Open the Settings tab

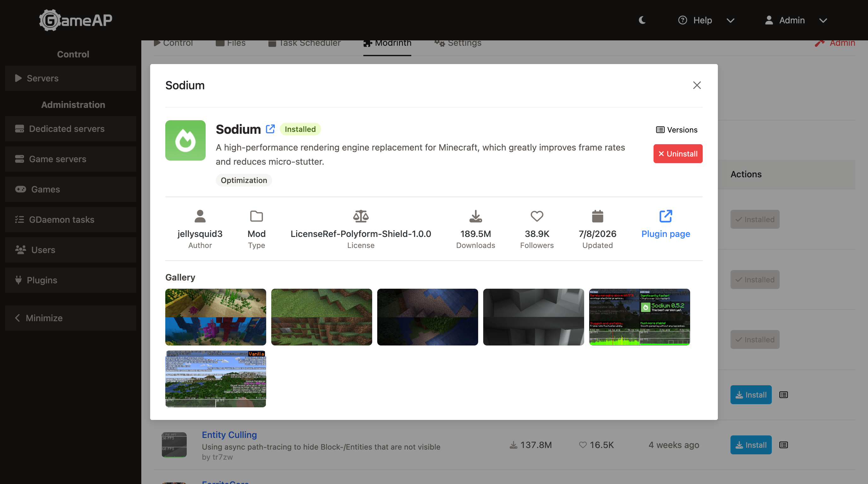pos(458,44)
